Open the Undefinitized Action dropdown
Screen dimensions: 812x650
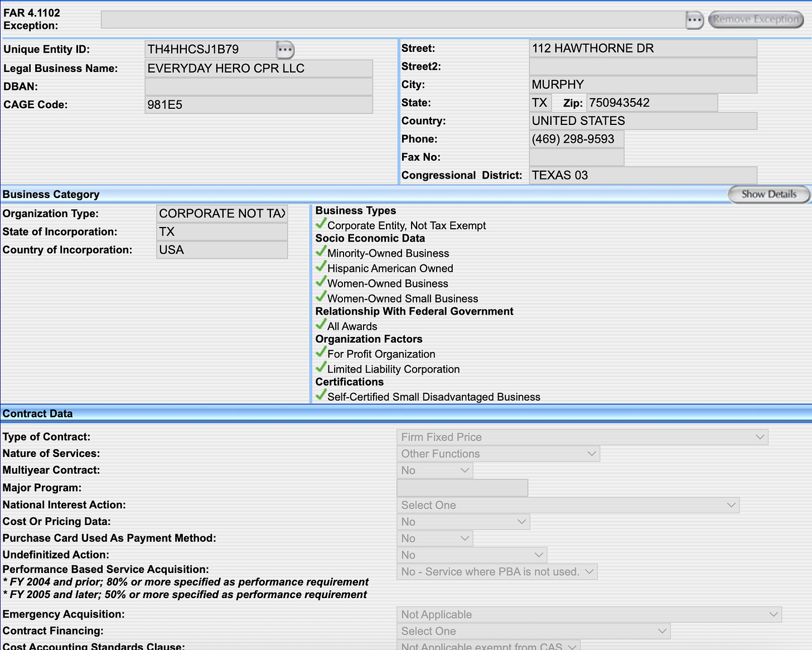pyautogui.click(x=472, y=555)
